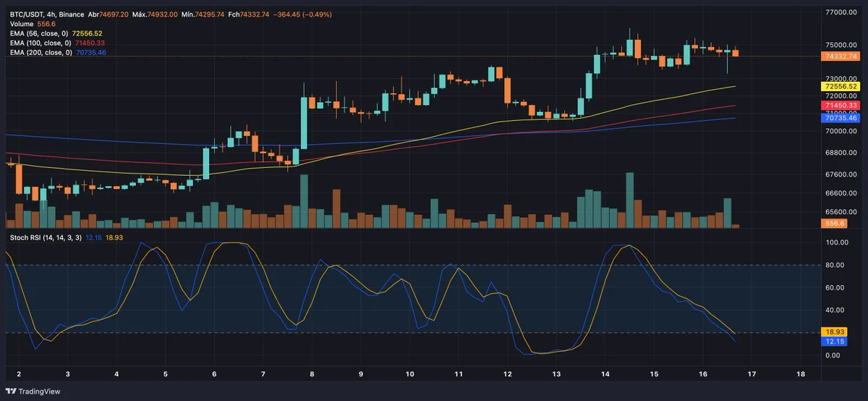Viewport: 868px width, 401px height.
Task: Click the orange 18.93 Stoch RSI axis tag
Action: (x=835, y=331)
